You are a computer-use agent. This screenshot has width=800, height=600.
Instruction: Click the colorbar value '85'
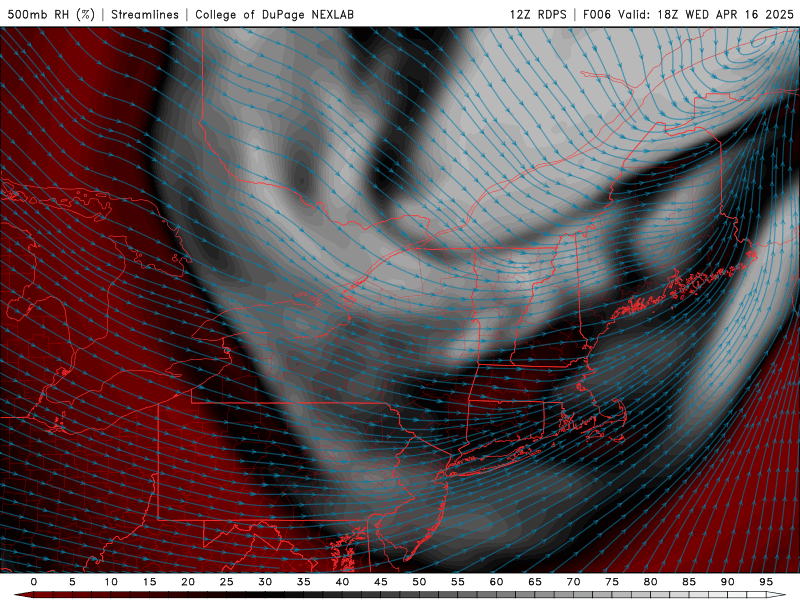tap(689, 582)
